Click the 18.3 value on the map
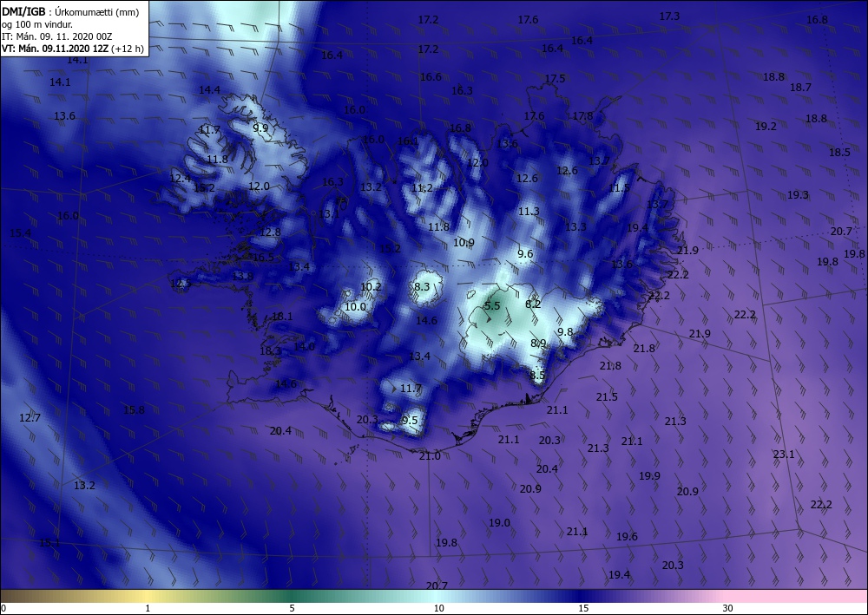This screenshot has height=615, width=868. [271, 350]
